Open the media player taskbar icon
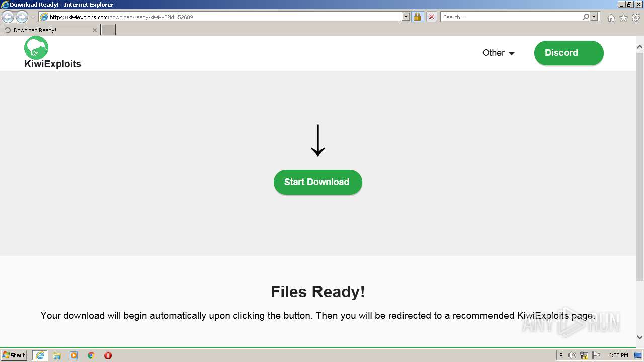The width and height of the screenshot is (644, 362). pos(74,355)
